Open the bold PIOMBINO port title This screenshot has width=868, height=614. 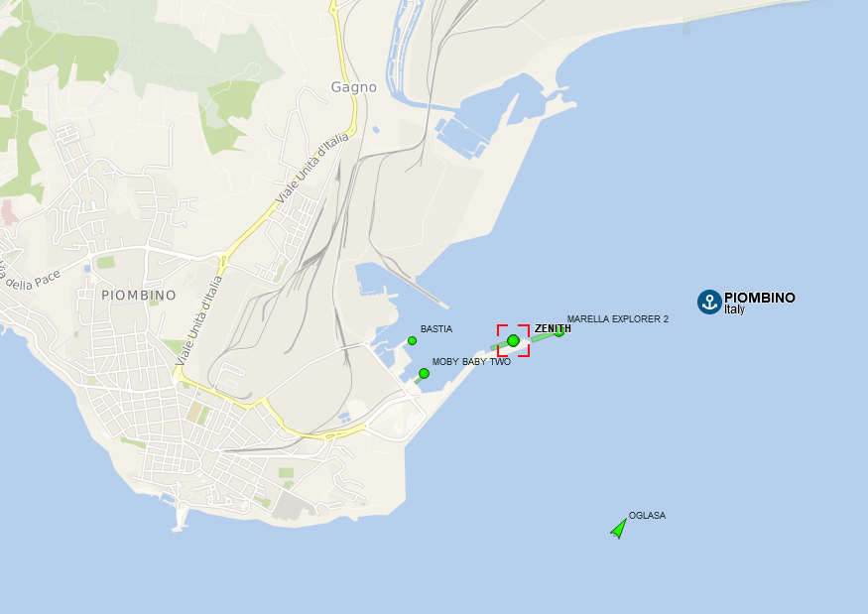click(760, 298)
